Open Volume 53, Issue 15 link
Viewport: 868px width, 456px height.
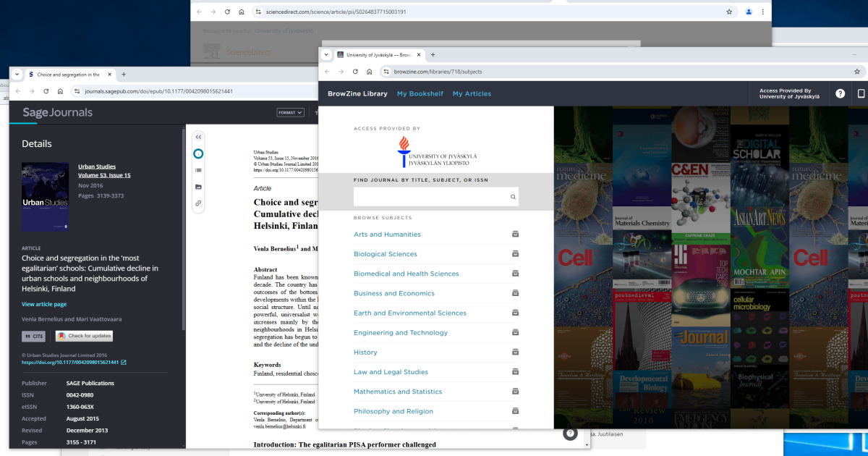click(x=104, y=175)
